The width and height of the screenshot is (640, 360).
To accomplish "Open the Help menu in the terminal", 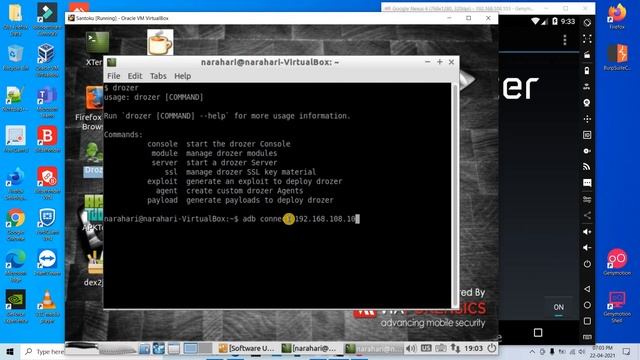I will (182, 76).
